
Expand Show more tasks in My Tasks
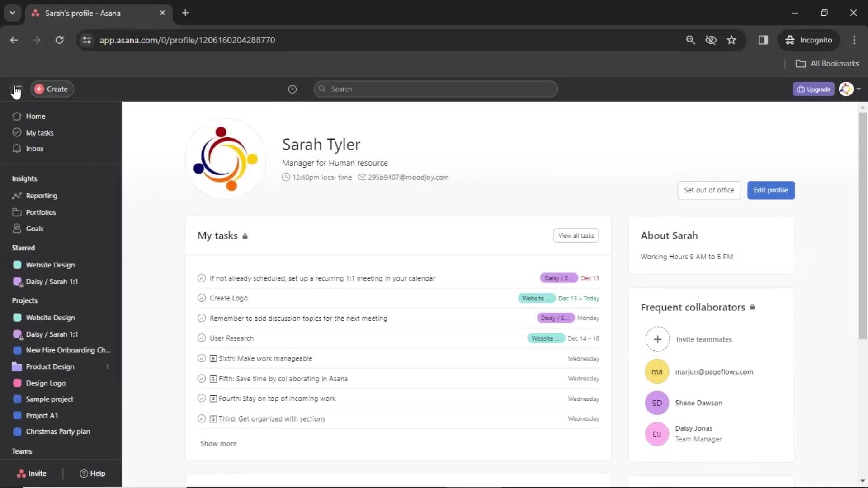click(x=218, y=443)
